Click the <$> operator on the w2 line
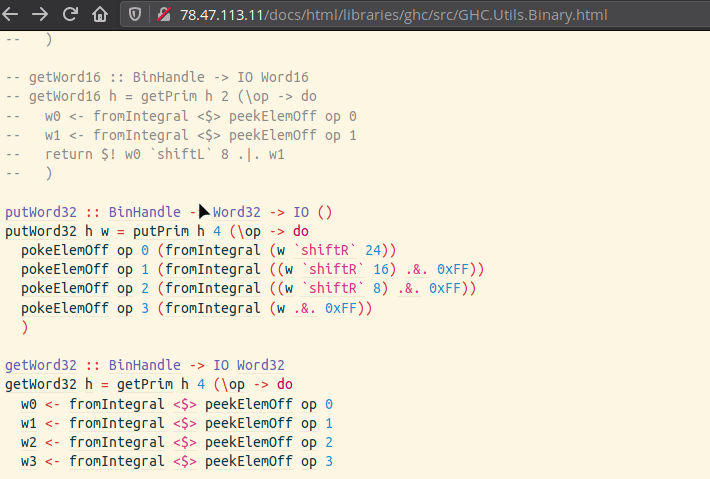The width and height of the screenshot is (710, 479). coord(184,442)
